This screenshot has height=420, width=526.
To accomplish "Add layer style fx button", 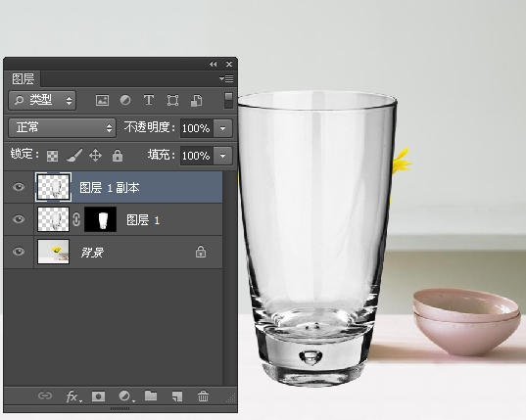I will (72, 397).
